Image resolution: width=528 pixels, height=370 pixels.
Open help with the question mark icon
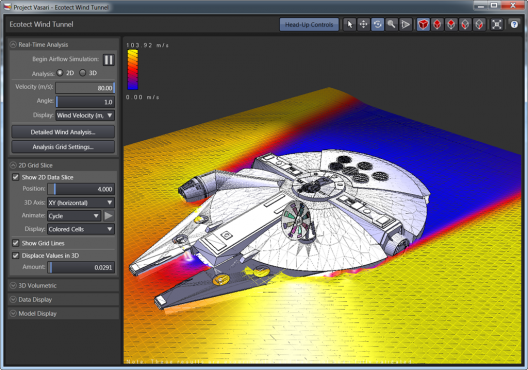point(514,24)
